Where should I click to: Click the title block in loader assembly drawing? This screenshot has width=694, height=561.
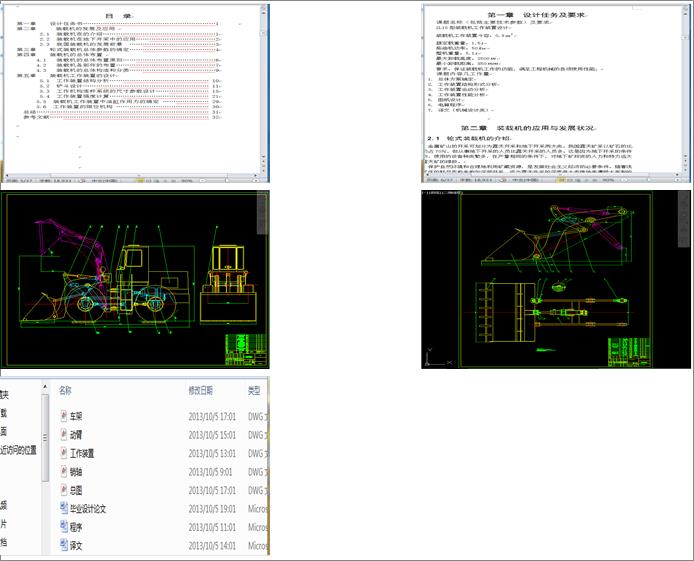pyautogui.click(x=246, y=349)
